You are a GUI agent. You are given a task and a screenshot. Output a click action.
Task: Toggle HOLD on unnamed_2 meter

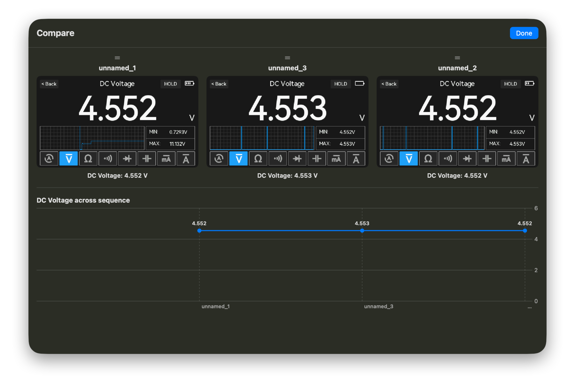point(510,84)
